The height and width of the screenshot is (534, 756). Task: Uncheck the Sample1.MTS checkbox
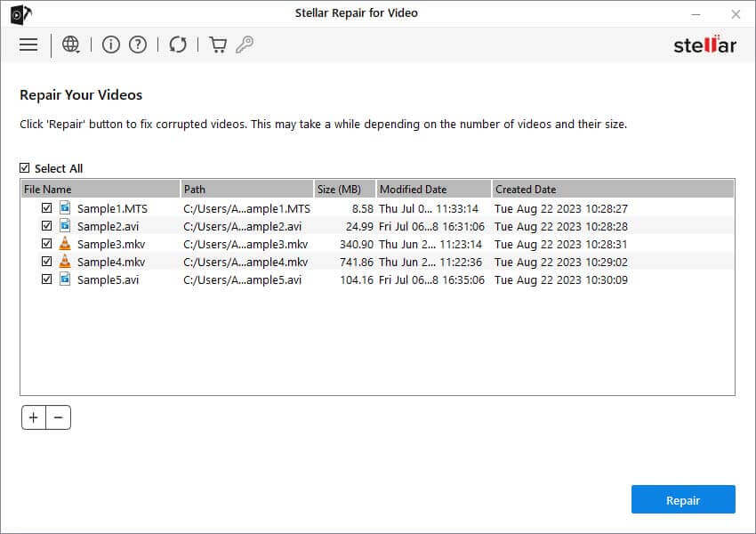(46, 208)
